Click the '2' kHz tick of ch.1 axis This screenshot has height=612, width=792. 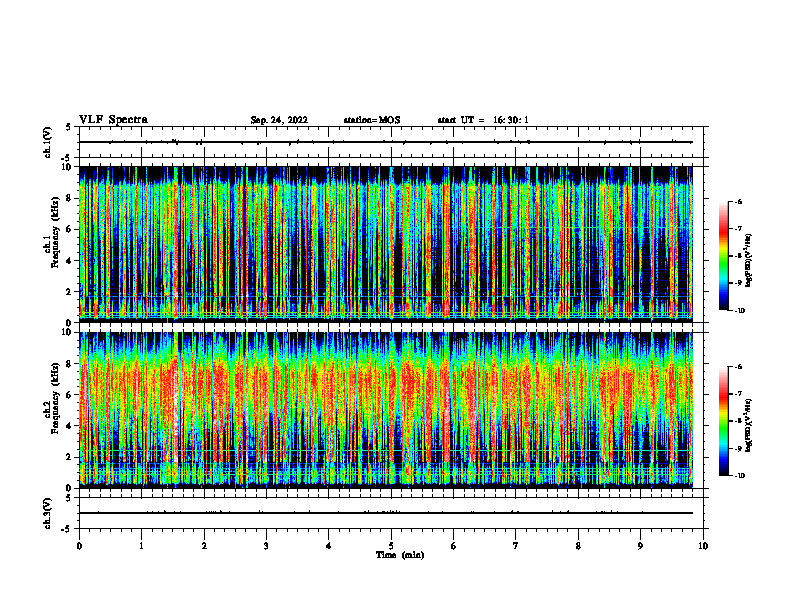click(x=71, y=291)
